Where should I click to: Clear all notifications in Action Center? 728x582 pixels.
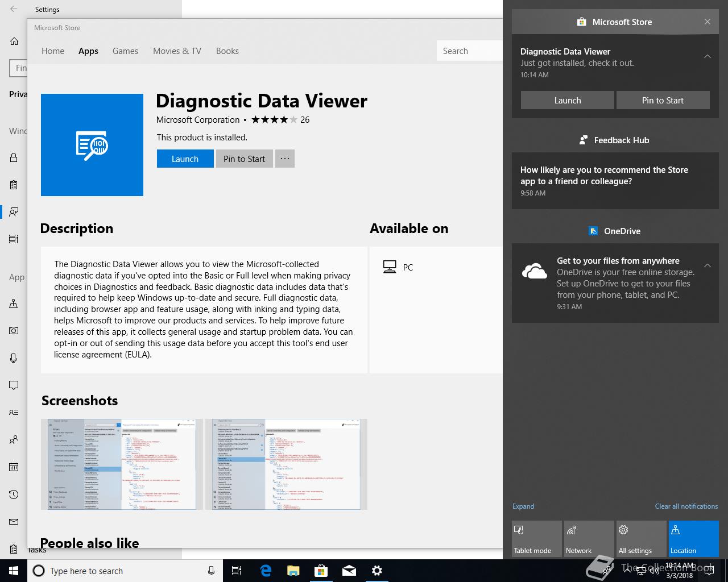686,506
